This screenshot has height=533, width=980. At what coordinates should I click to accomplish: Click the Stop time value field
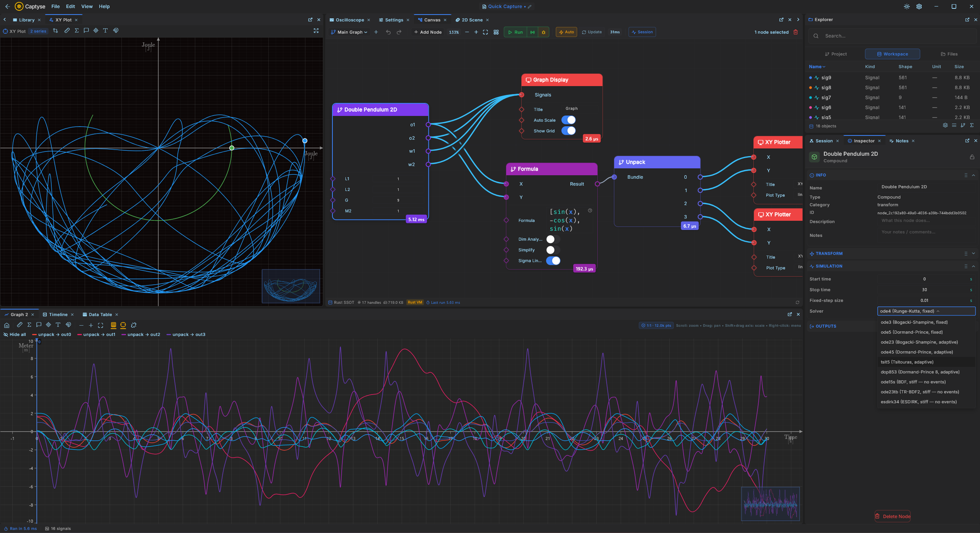924,290
